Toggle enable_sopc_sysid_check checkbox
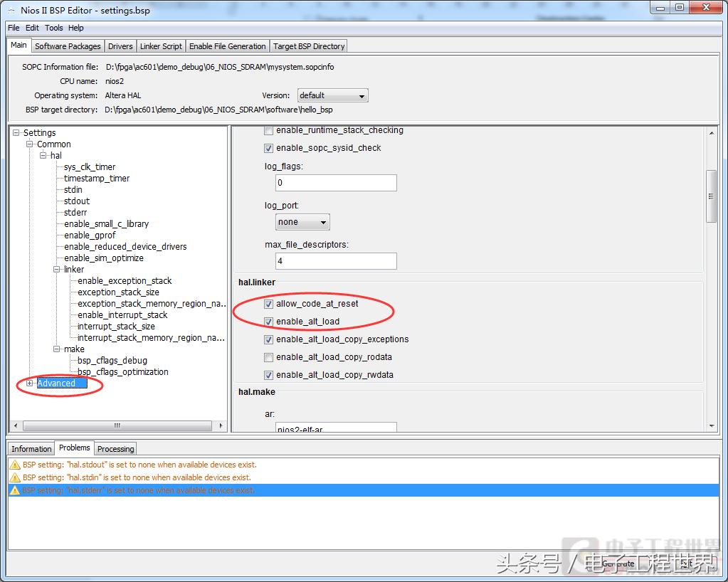 [268, 148]
